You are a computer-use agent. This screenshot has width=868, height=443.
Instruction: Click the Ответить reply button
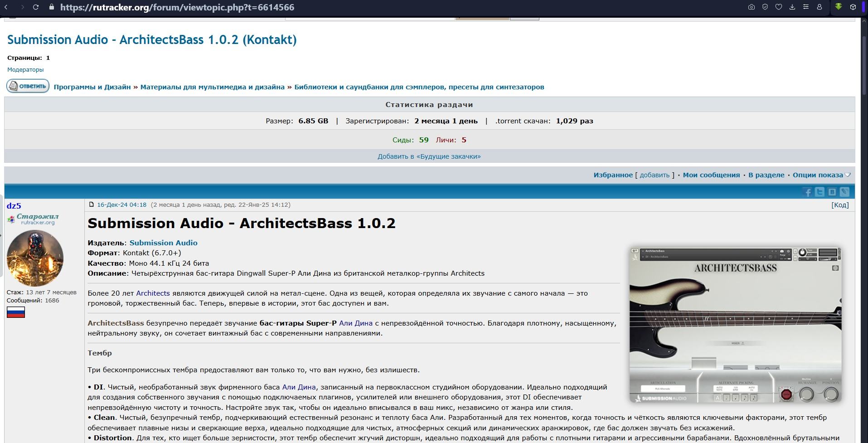[x=28, y=86]
